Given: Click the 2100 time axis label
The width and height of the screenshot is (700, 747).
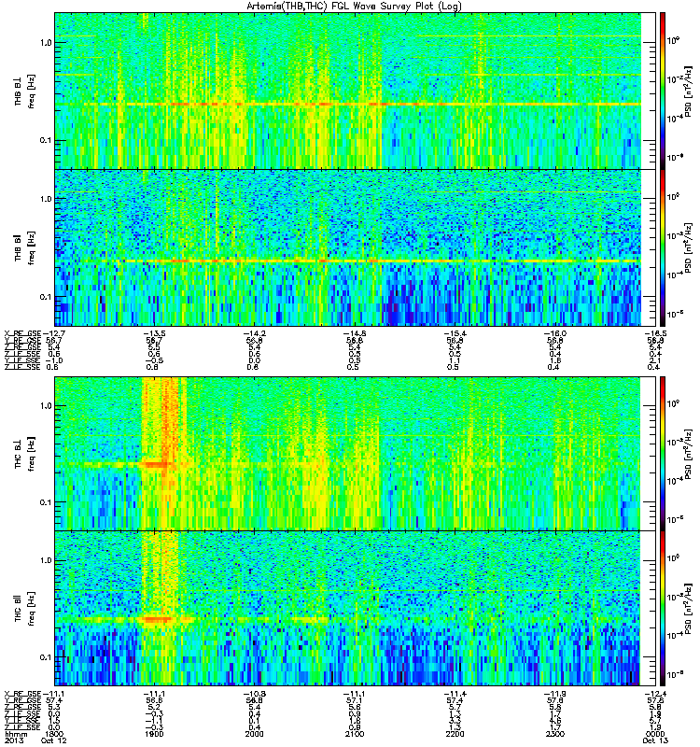Looking at the screenshot, I should (x=355, y=734).
